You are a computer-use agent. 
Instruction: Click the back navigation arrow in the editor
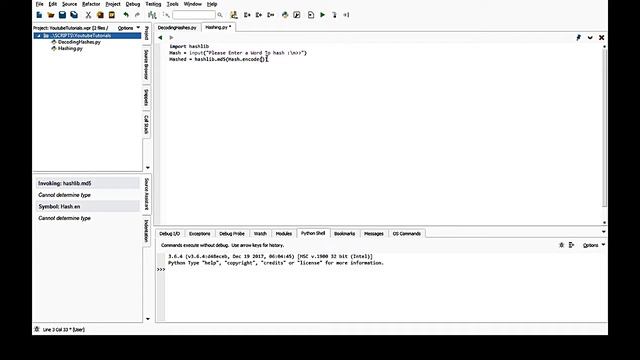coord(160,38)
